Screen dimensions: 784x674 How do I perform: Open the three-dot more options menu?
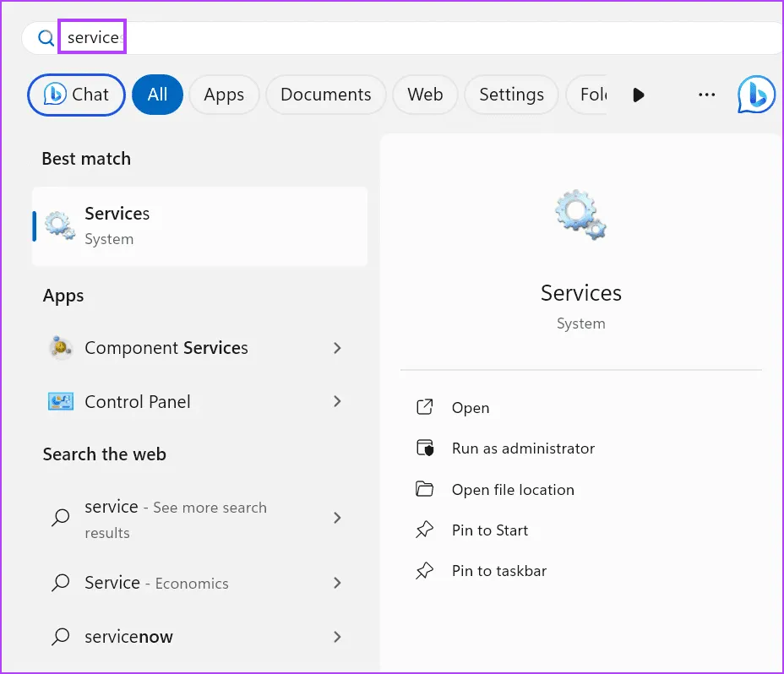point(706,95)
